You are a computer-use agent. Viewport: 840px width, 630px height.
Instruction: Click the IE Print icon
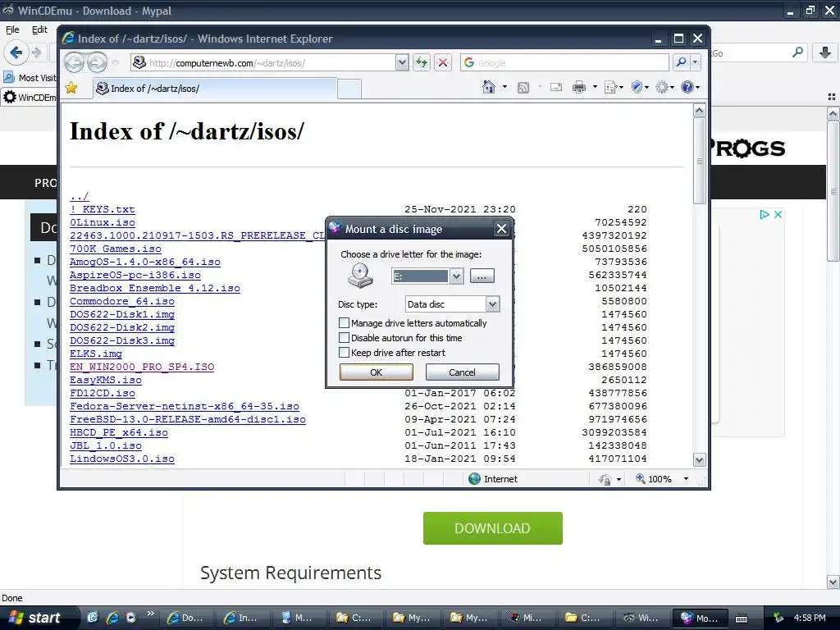click(579, 87)
